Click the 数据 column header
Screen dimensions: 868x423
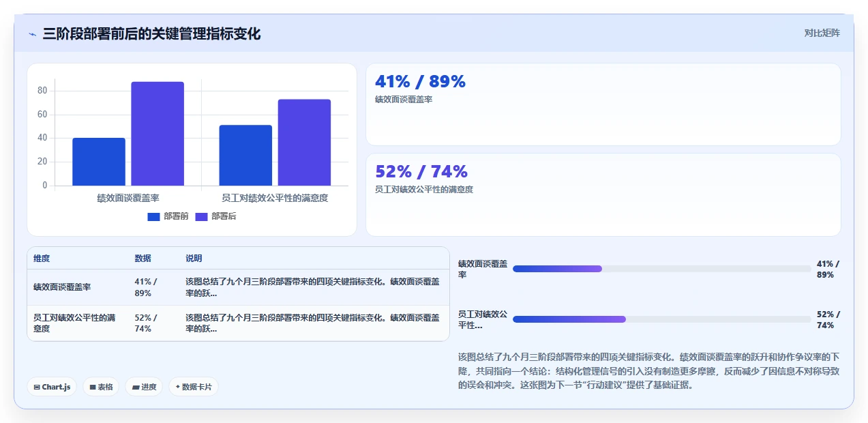(x=143, y=259)
